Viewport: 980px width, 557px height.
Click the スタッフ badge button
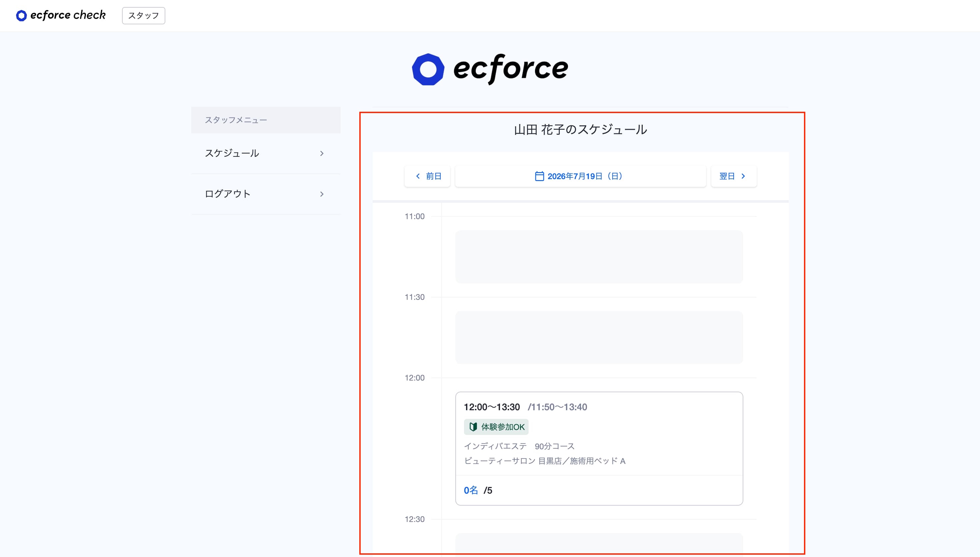(x=143, y=16)
